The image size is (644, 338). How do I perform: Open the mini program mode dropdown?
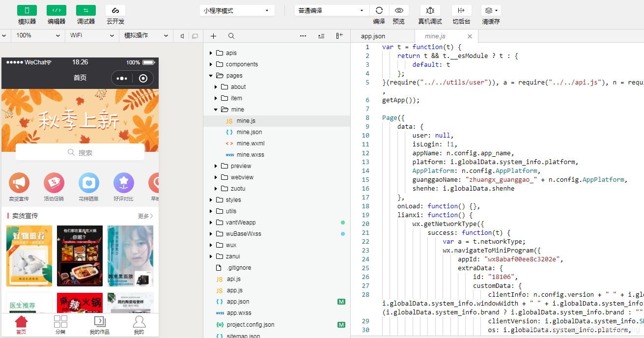pyautogui.click(x=237, y=10)
